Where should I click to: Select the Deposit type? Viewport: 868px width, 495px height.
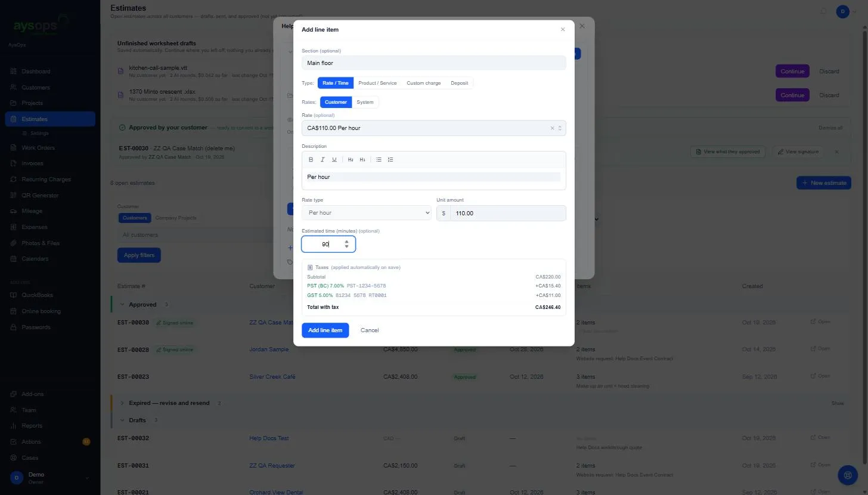pyautogui.click(x=460, y=83)
